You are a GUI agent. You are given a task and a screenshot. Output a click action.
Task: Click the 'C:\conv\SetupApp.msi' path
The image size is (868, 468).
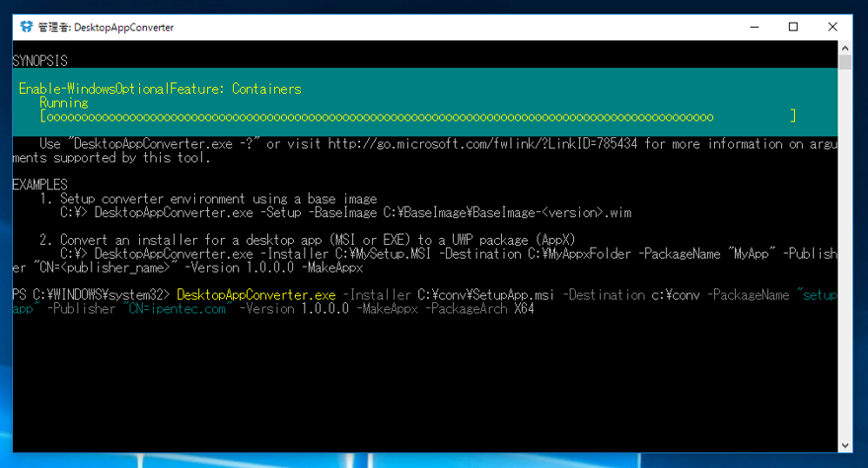[486, 294]
